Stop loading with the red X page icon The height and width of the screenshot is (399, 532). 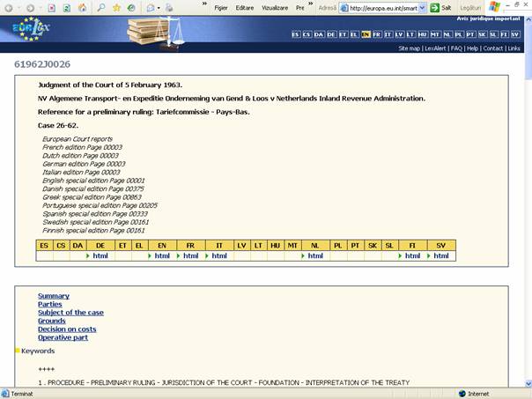52,8
